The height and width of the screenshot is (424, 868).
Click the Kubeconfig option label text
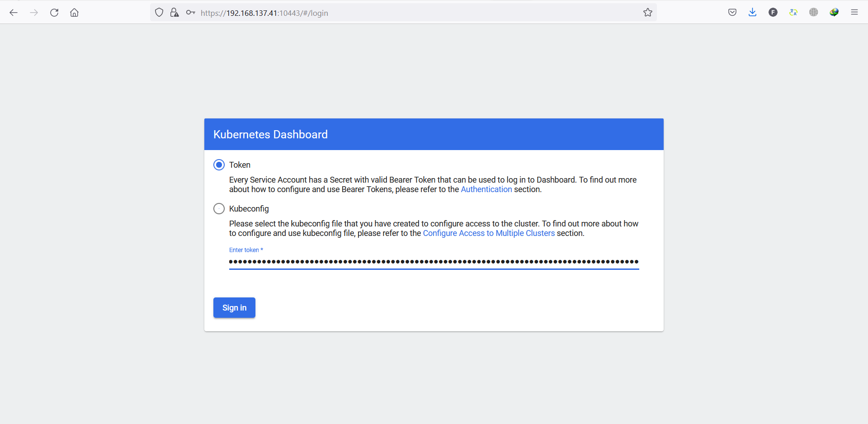click(x=249, y=209)
